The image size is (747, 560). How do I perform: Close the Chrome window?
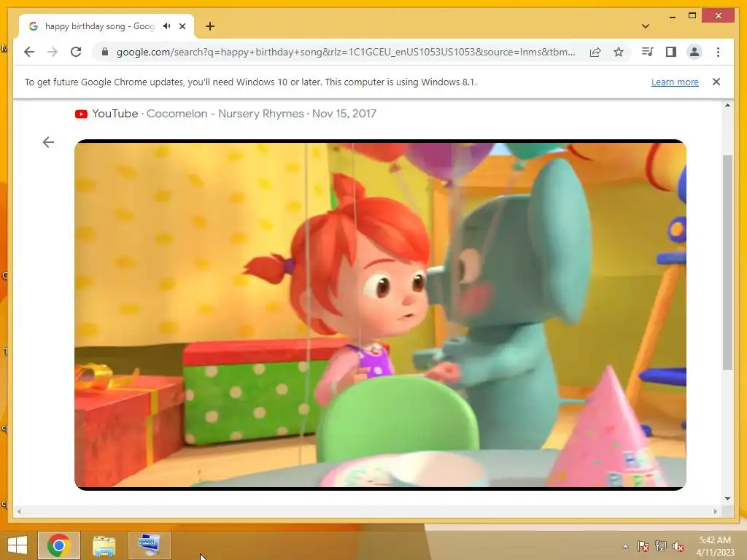point(719,16)
